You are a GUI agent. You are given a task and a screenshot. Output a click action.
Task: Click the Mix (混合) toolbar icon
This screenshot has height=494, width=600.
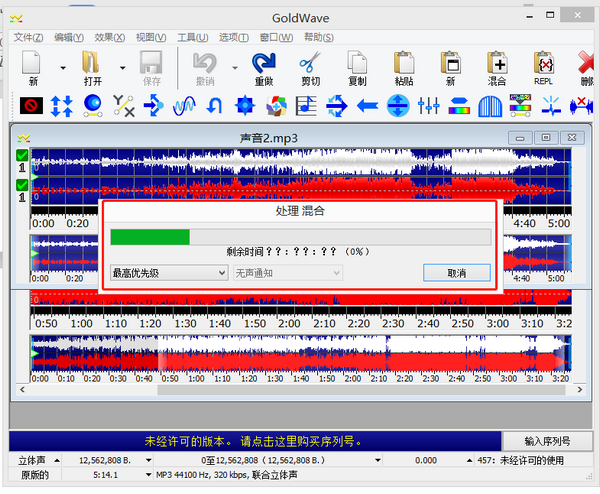pyautogui.click(x=498, y=63)
